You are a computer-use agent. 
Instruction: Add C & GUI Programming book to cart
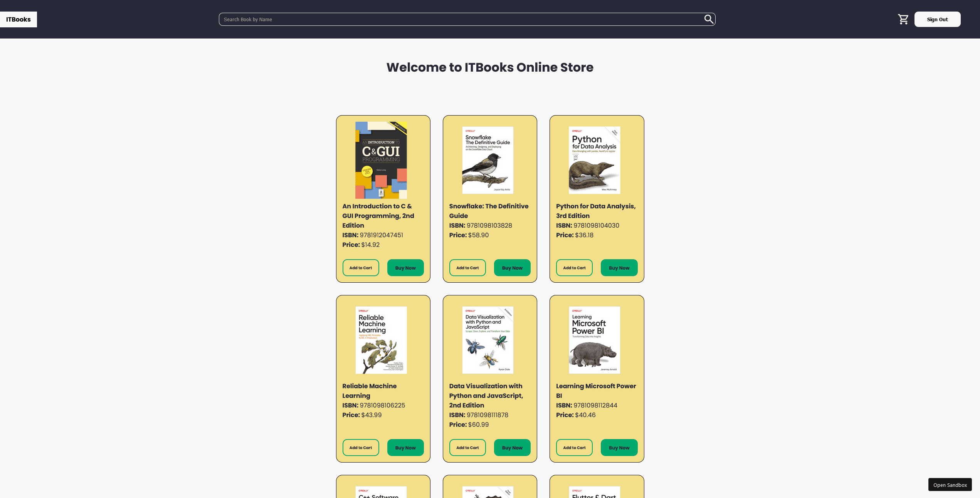pyautogui.click(x=361, y=268)
